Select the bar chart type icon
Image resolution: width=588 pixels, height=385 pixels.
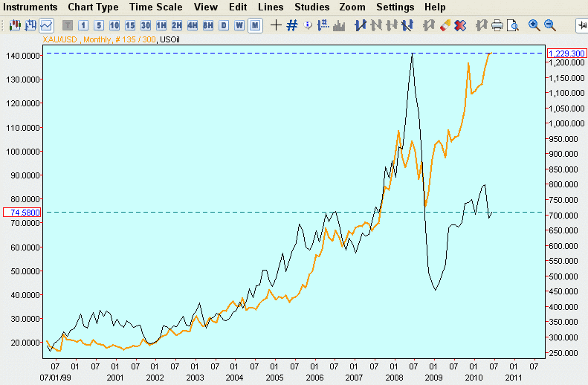pos(30,25)
